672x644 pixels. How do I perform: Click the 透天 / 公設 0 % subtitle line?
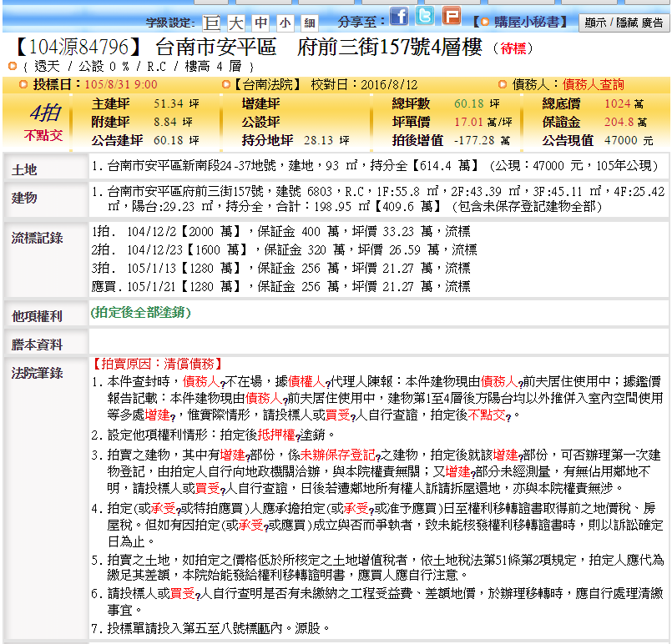(138, 67)
